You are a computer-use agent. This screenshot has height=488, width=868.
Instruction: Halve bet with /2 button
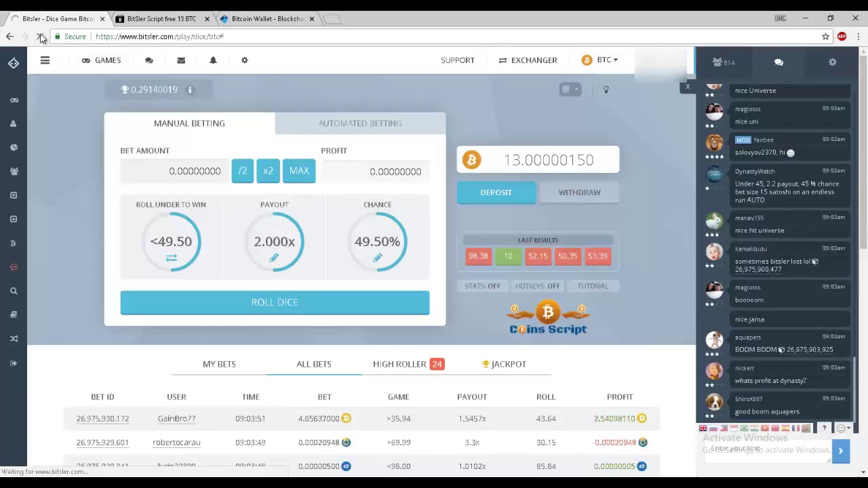click(242, 171)
